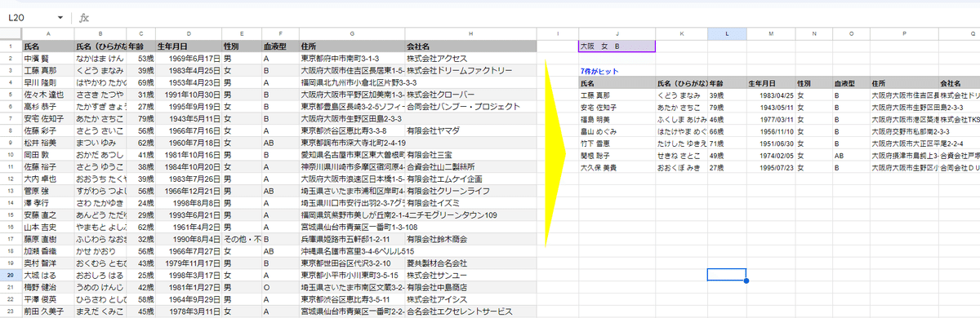Click the blue 7件がヒット result text
980x318 pixels.
coord(599,72)
